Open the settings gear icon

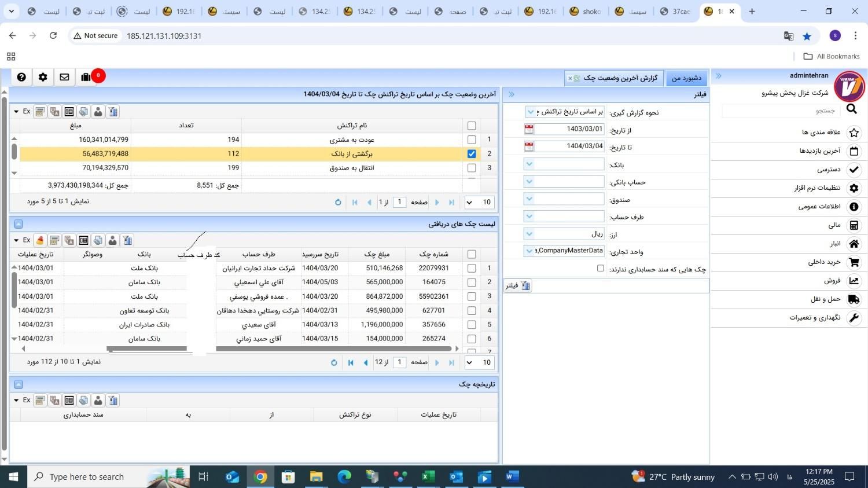[42, 76]
